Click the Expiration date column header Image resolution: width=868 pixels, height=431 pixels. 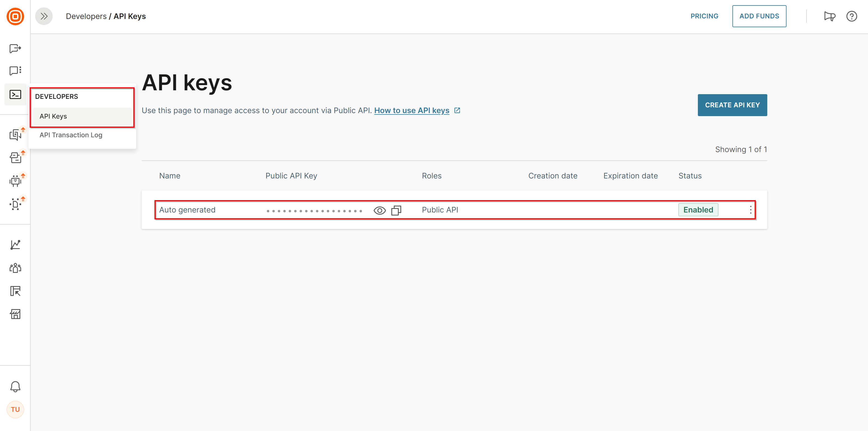pos(630,176)
